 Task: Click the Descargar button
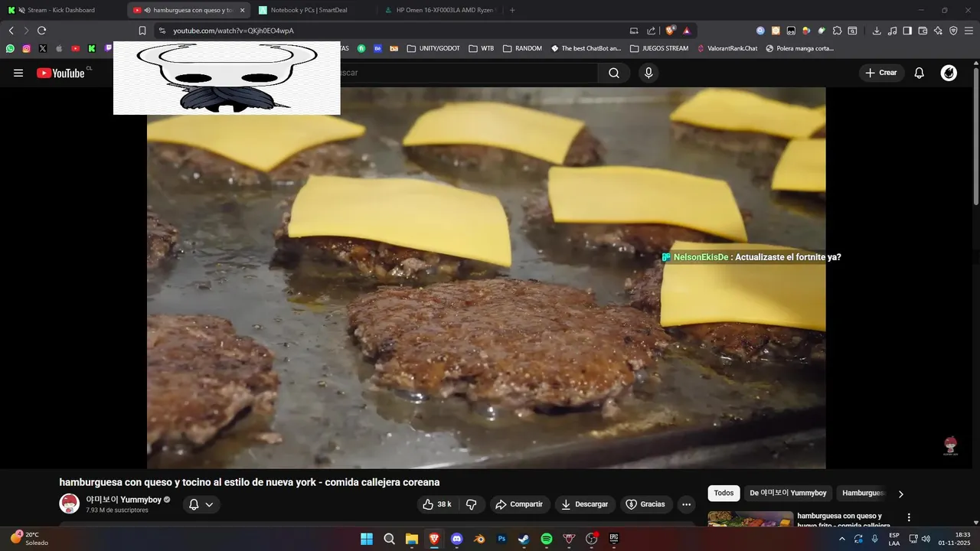[x=585, y=504]
